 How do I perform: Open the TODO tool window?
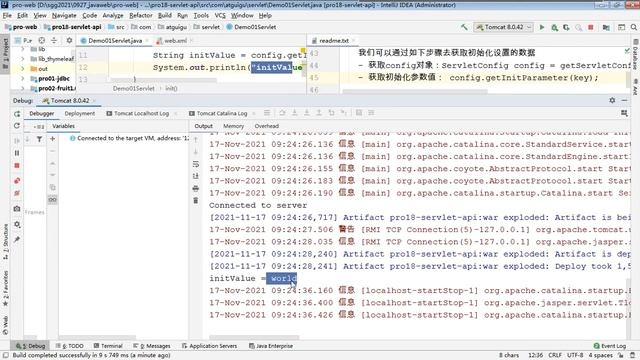pos(69,346)
